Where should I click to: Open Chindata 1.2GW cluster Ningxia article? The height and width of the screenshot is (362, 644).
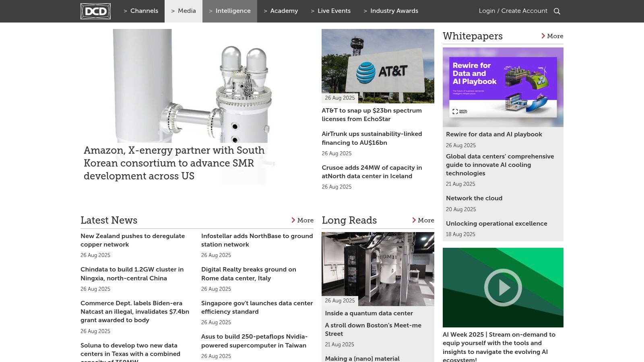pyautogui.click(x=132, y=274)
